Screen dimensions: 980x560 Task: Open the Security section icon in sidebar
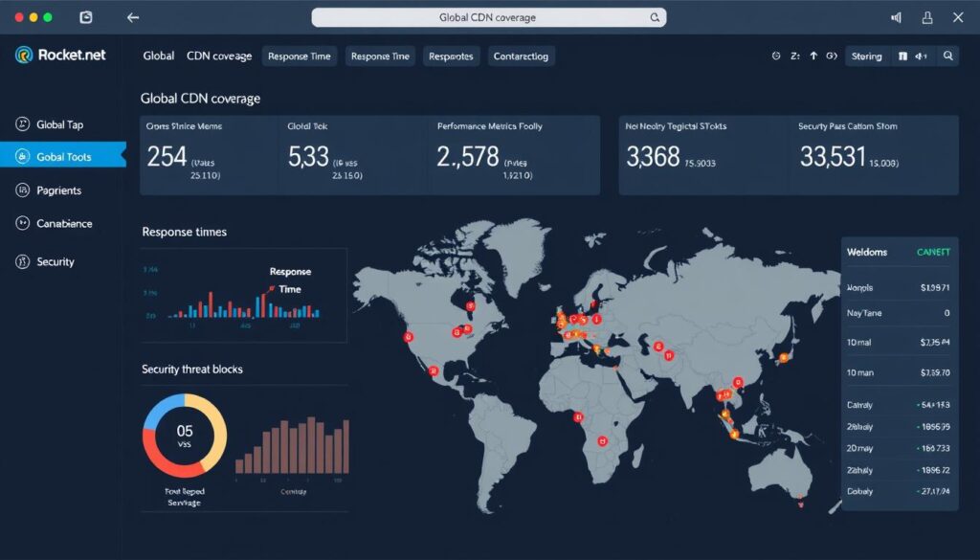coord(22,261)
